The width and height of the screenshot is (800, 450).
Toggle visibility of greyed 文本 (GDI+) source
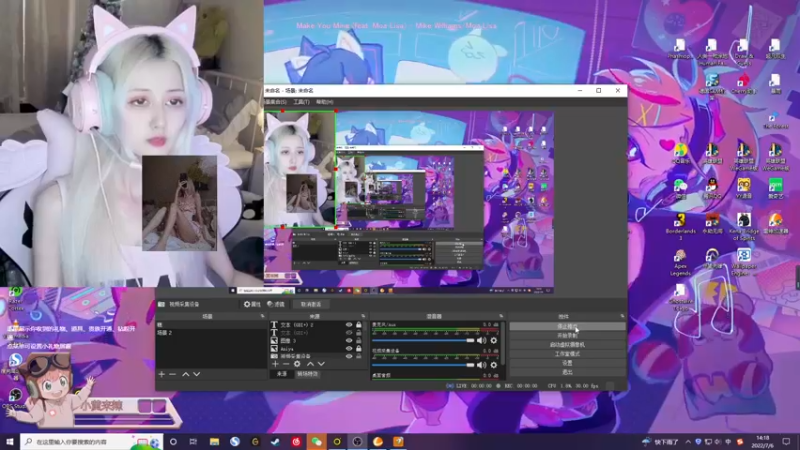click(349, 333)
